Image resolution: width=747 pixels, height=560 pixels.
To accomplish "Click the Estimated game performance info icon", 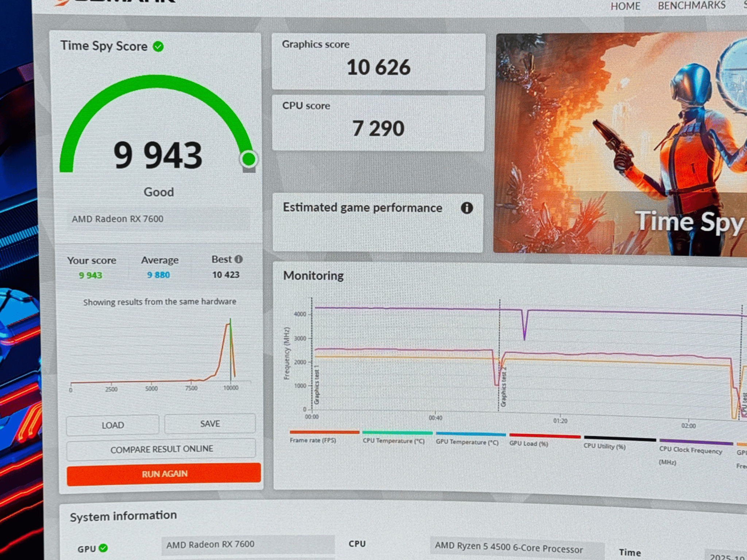I will tap(467, 208).
